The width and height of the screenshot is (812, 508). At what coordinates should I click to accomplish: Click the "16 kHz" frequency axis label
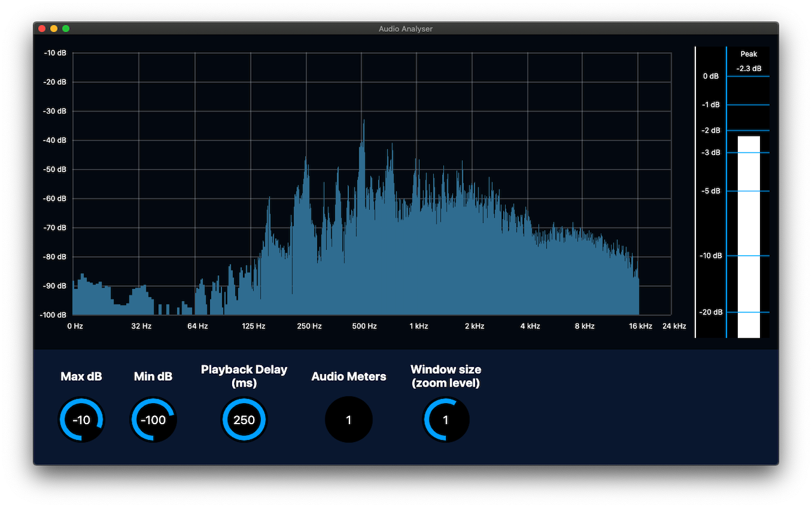tap(640, 326)
